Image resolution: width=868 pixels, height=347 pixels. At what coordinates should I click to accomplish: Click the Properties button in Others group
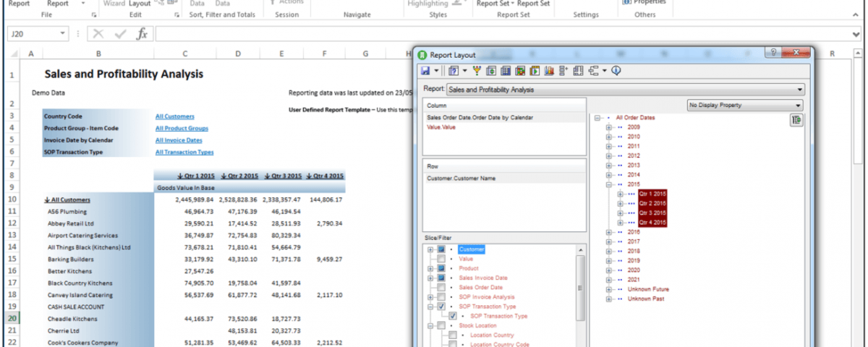pos(645,2)
